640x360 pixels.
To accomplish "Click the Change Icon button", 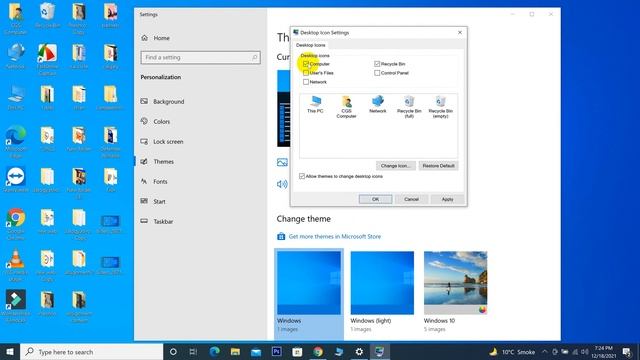I will point(396,166).
